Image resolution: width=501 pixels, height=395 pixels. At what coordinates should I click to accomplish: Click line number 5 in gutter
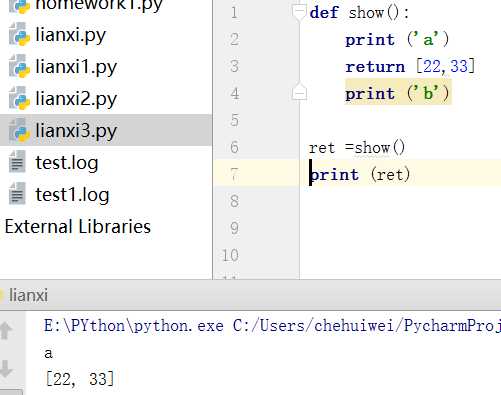[x=234, y=120]
